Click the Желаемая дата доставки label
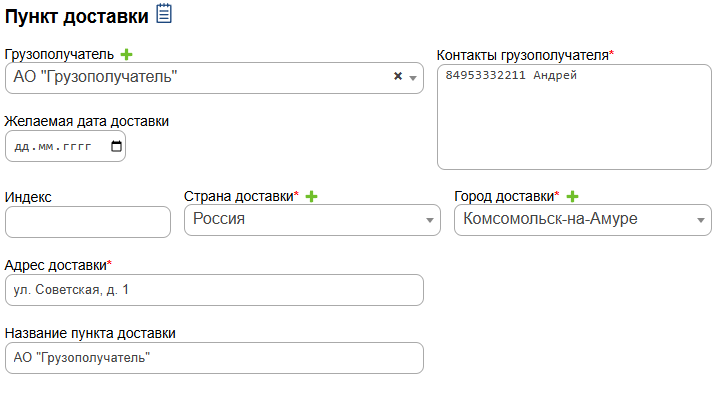The width and height of the screenshot is (723, 401). tap(87, 121)
